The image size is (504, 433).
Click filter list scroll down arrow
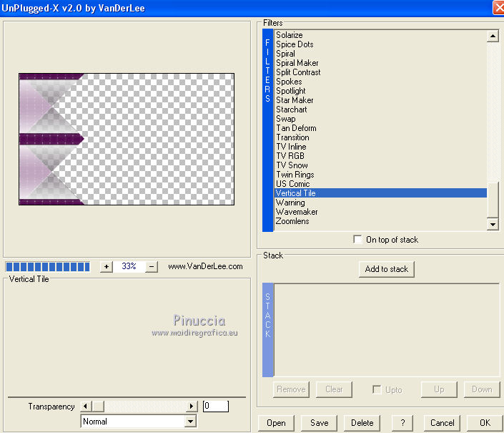(493, 224)
